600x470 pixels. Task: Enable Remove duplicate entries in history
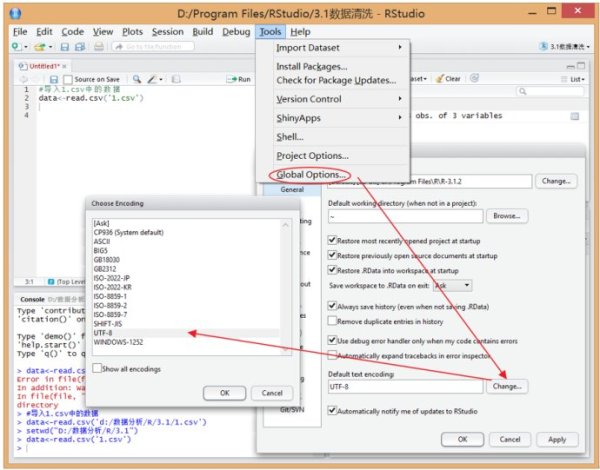(332, 321)
